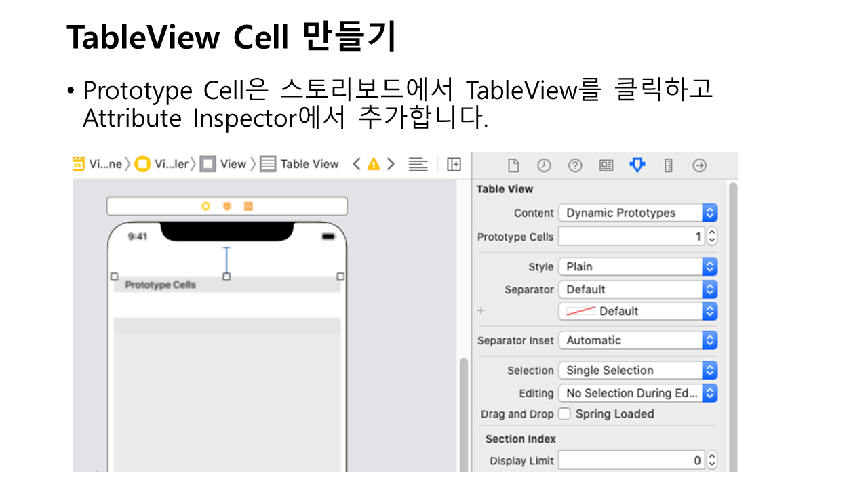Image resolution: width=868 pixels, height=488 pixels.
Task: Open the separator color Default swatch
Action: (x=637, y=311)
